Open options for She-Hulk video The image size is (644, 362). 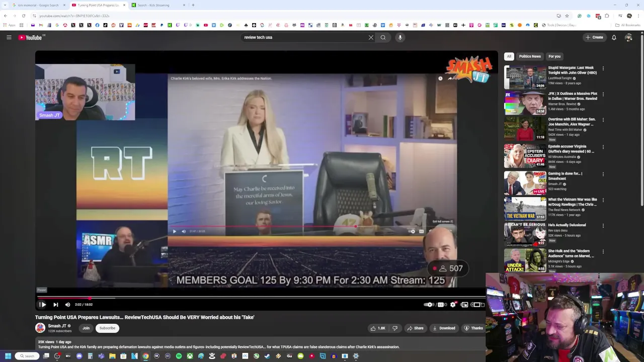coord(603,251)
